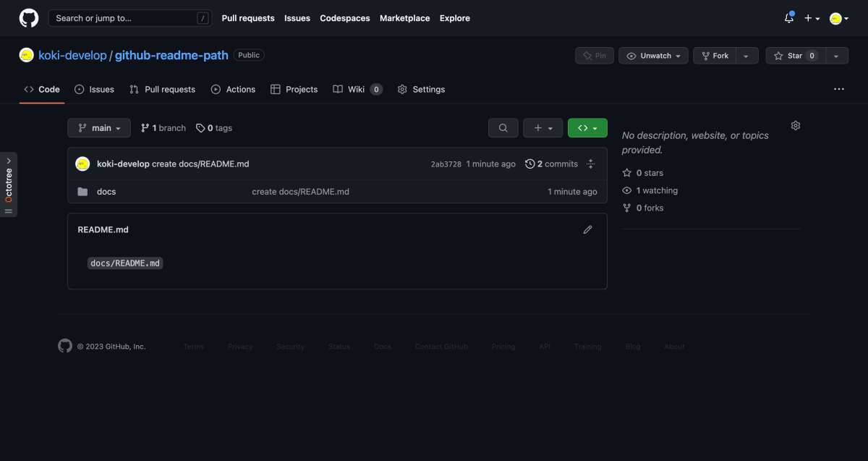This screenshot has height=461, width=868.
Task: Open the docs folder
Action: click(x=106, y=192)
